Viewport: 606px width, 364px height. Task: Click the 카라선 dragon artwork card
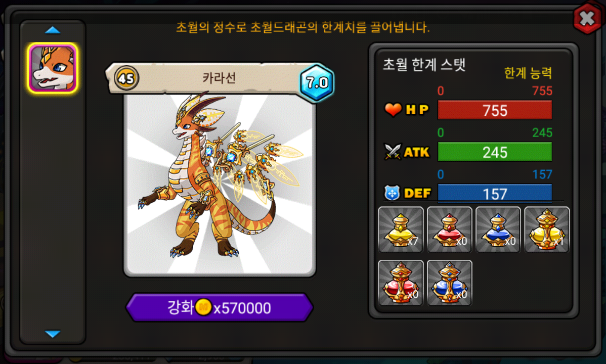(220, 185)
